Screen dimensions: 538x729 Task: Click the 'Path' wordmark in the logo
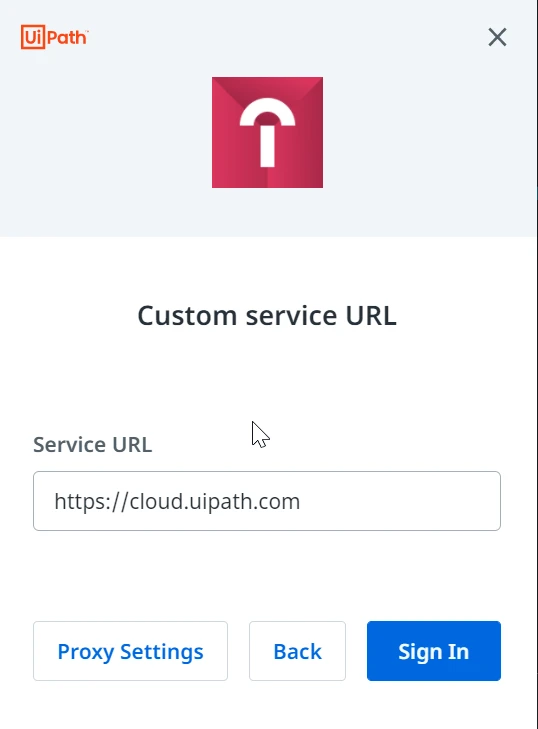(x=67, y=37)
